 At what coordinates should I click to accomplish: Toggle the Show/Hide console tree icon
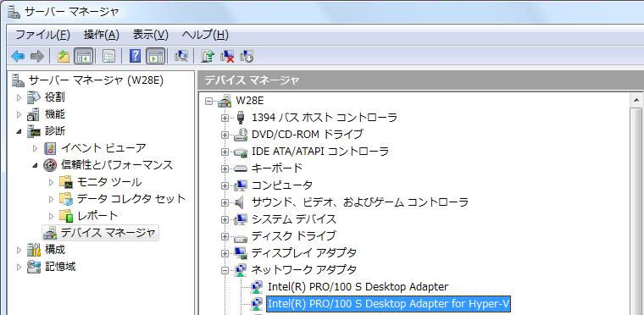click(x=83, y=56)
